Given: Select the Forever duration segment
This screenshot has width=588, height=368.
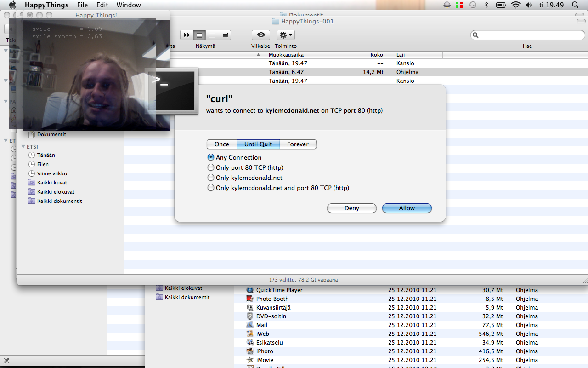Looking at the screenshot, I should pyautogui.click(x=298, y=144).
